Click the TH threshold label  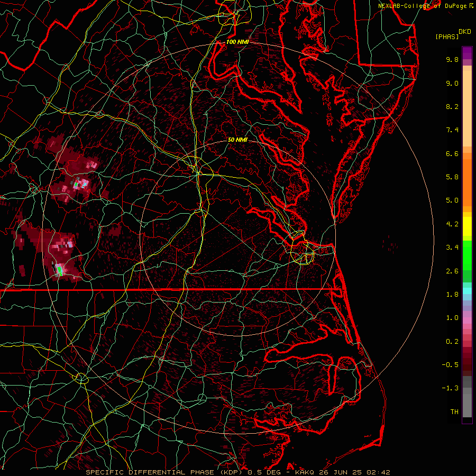454,412
